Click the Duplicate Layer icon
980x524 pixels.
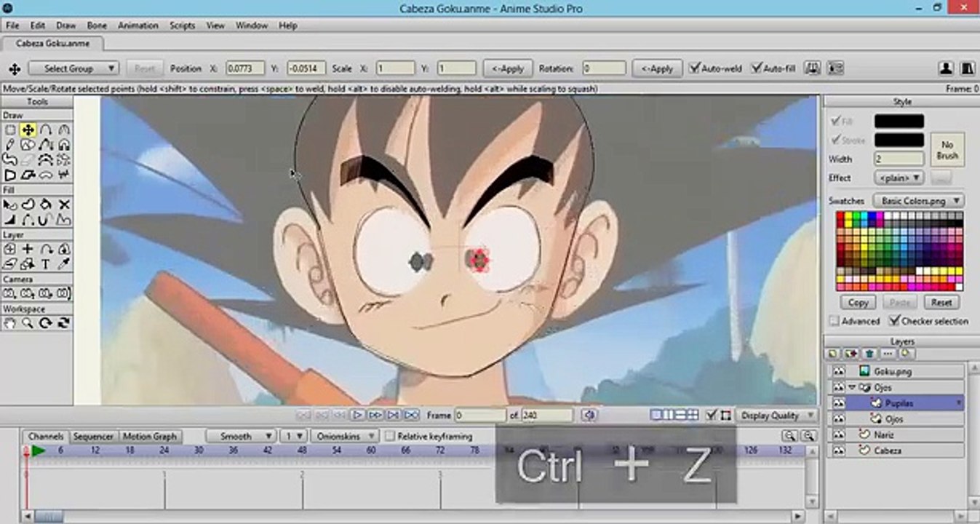850,354
